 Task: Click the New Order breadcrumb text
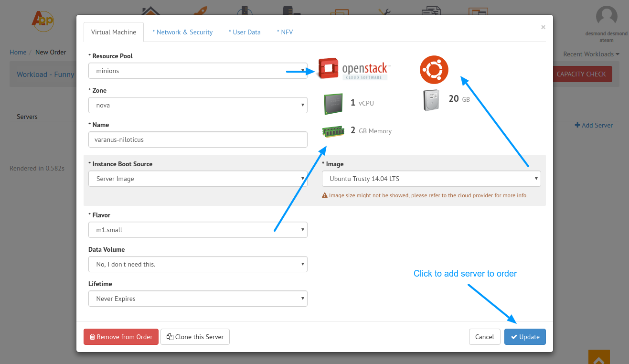(x=51, y=52)
